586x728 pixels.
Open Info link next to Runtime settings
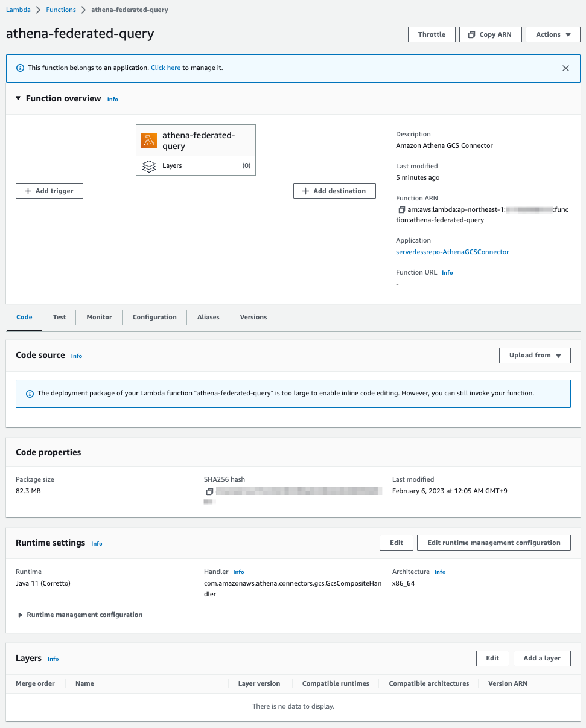coord(97,543)
